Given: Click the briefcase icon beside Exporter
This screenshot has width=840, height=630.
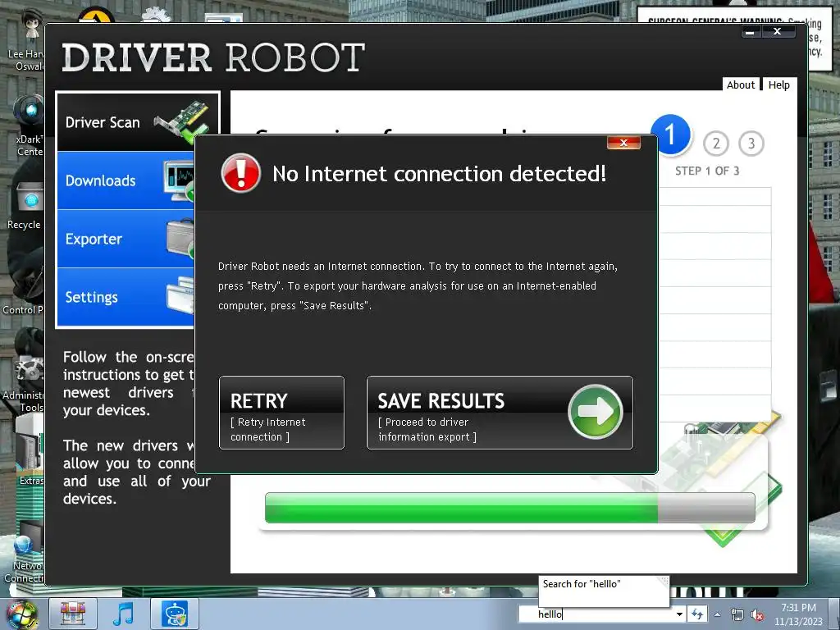Looking at the screenshot, I should tap(180, 238).
